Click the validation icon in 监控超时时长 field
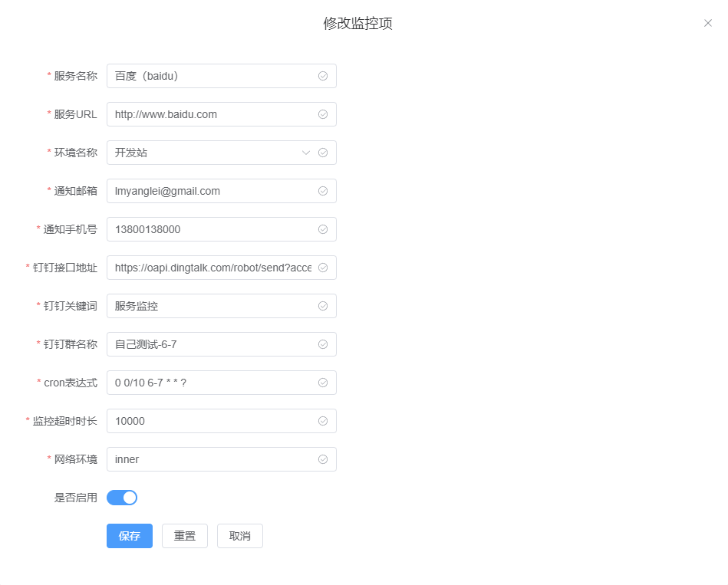The height and width of the screenshot is (585, 728). [x=324, y=421]
